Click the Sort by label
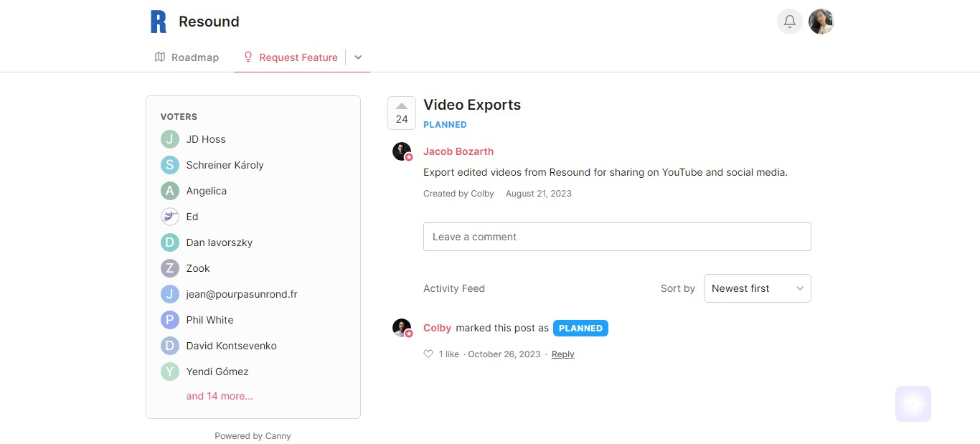 click(678, 288)
